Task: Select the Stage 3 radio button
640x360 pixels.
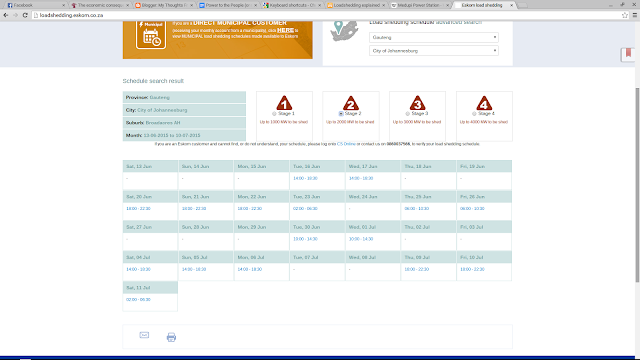Action: click(407, 114)
